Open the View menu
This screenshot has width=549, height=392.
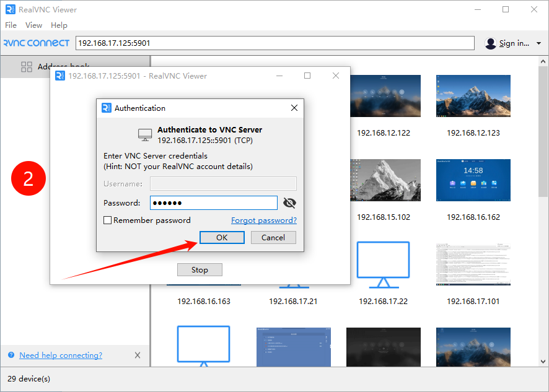(33, 25)
